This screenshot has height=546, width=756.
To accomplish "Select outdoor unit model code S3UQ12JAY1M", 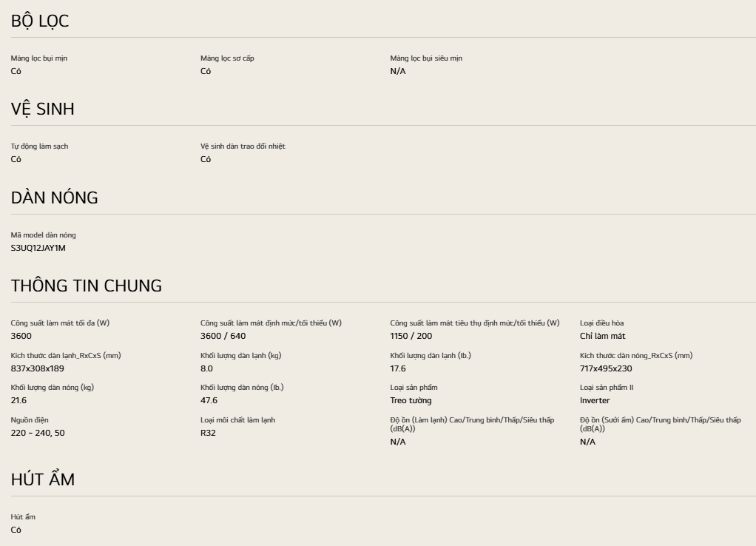I will (38, 248).
